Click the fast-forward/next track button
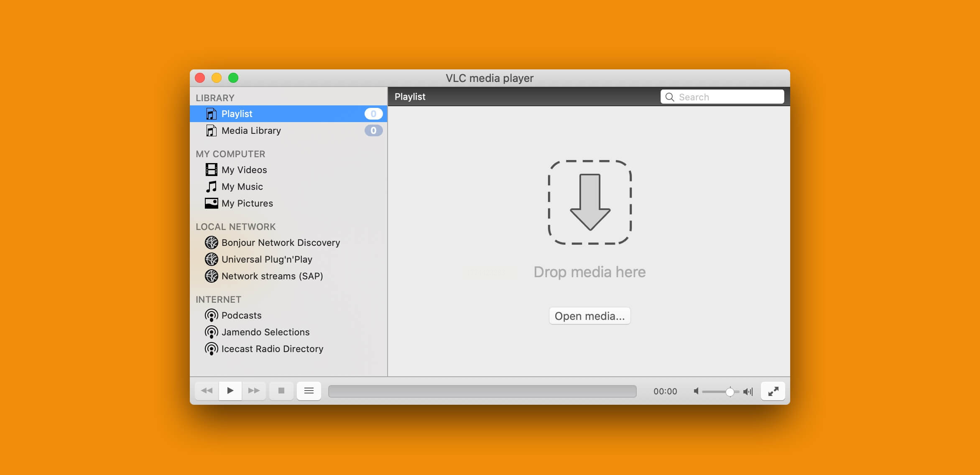This screenshot has height=475, width=980. tap(254, 391)
